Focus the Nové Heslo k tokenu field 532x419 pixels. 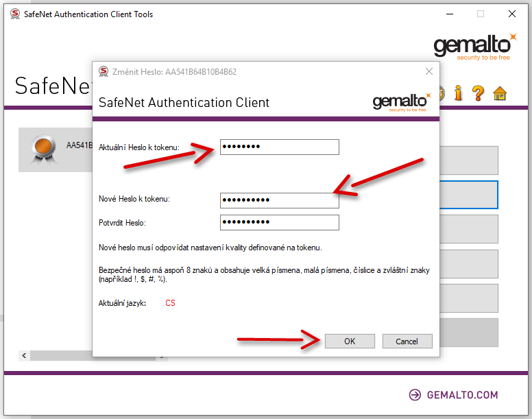pyautogui.click(x=280, y=200)
